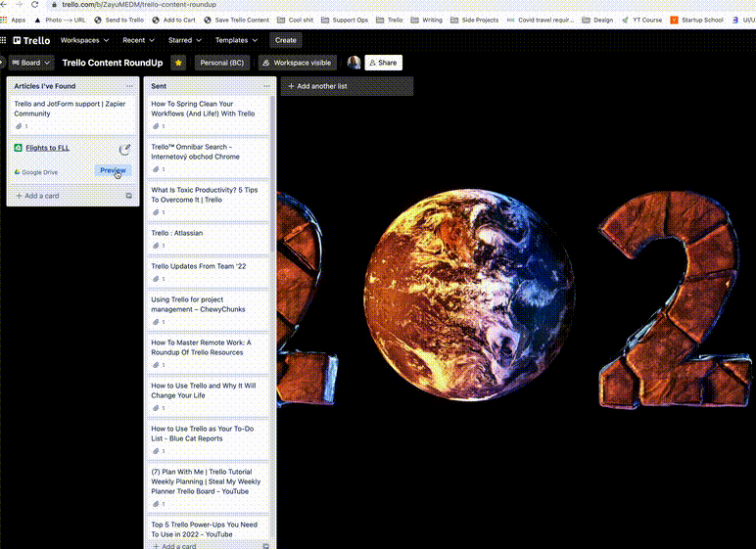This screenshot has height=549, width=756.
Task: Change Workspace visible setting
Action: [297, 63]
